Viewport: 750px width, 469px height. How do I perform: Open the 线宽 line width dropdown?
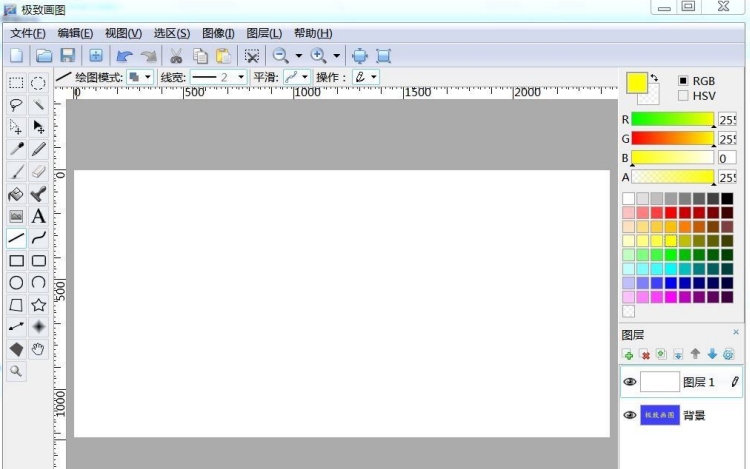point(240,77)
